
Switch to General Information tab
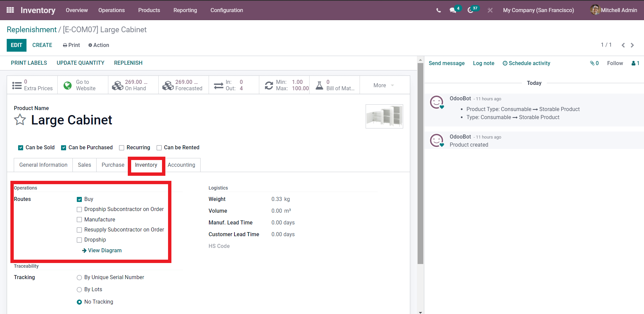pos(43,165)
